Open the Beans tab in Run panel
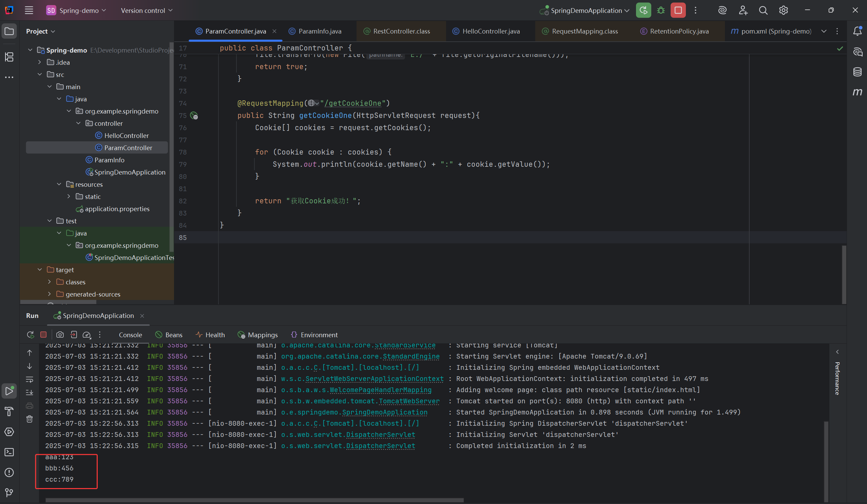 [x=169, y=335]
